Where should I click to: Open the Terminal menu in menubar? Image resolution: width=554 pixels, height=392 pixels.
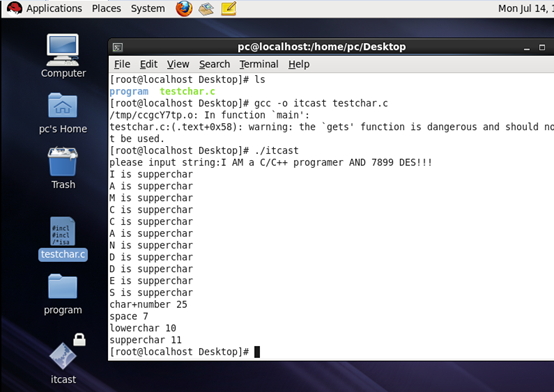point(259,64)
